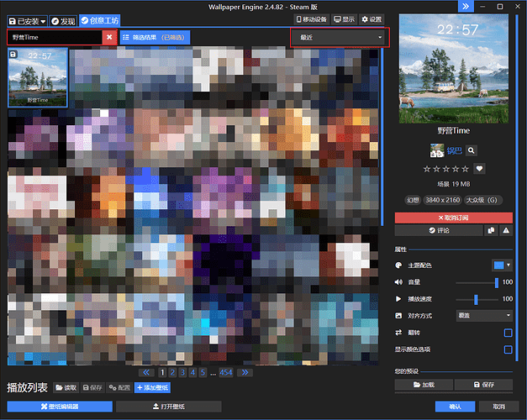Click the 大众级 (G) rating tag
The height and width of the screenshot is (420, 527).
click(482, 200)
